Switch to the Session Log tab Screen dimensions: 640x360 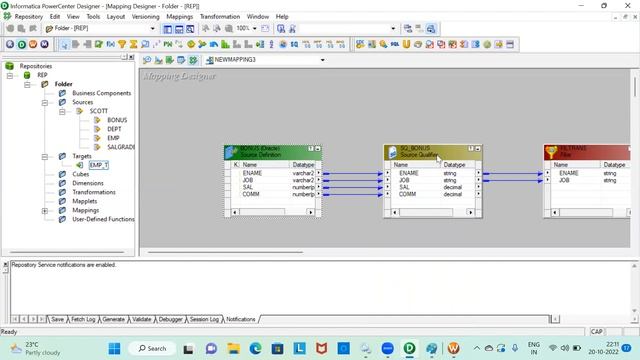[204, 319]
